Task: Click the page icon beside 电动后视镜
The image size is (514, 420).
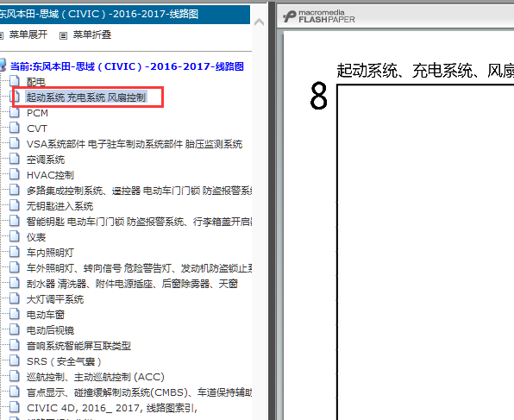Action: [x=15, y=329]
